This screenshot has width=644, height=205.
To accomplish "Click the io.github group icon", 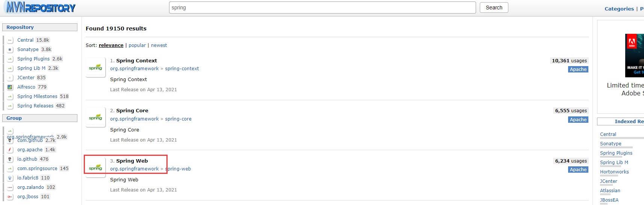I will (10, 159).
